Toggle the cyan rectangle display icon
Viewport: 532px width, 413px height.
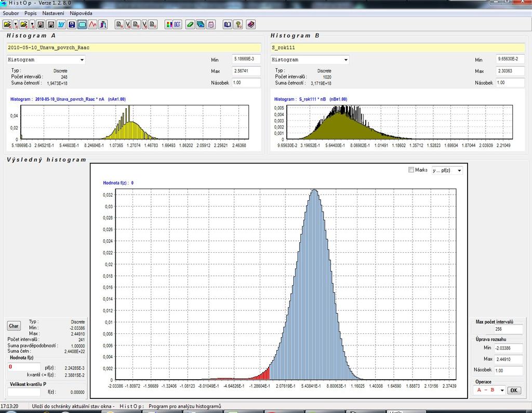82,24
